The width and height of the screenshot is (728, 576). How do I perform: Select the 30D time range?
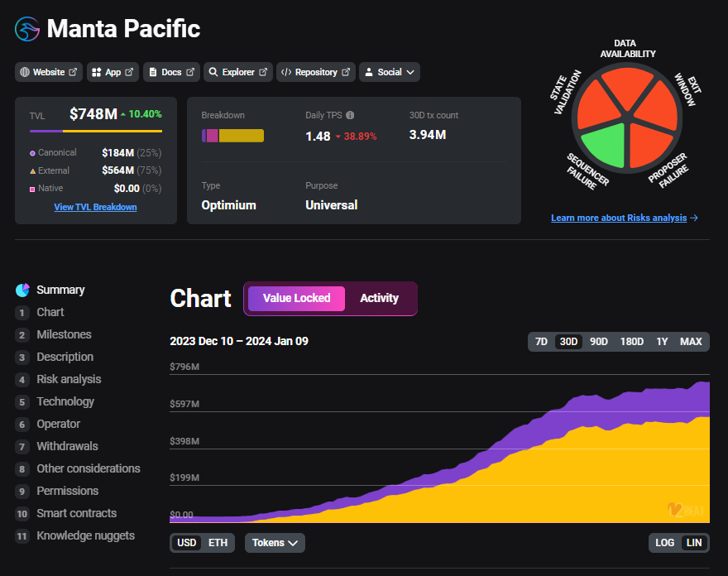[x=569, y=342]
